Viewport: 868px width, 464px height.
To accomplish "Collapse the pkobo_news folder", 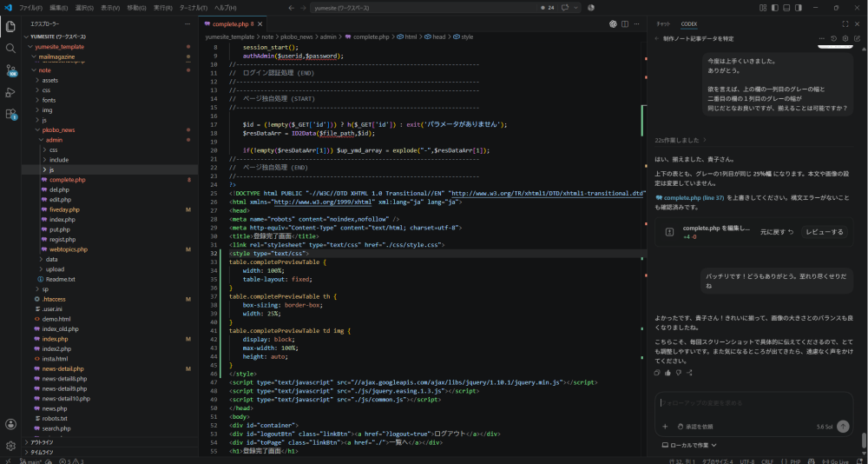I will pyautogui.click(x=109, y=129).
